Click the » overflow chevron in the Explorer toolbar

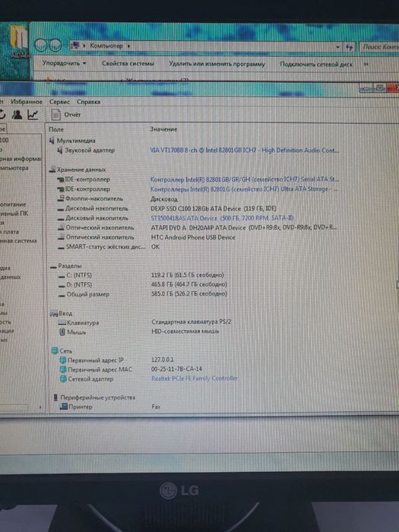[x=366, y=64]
